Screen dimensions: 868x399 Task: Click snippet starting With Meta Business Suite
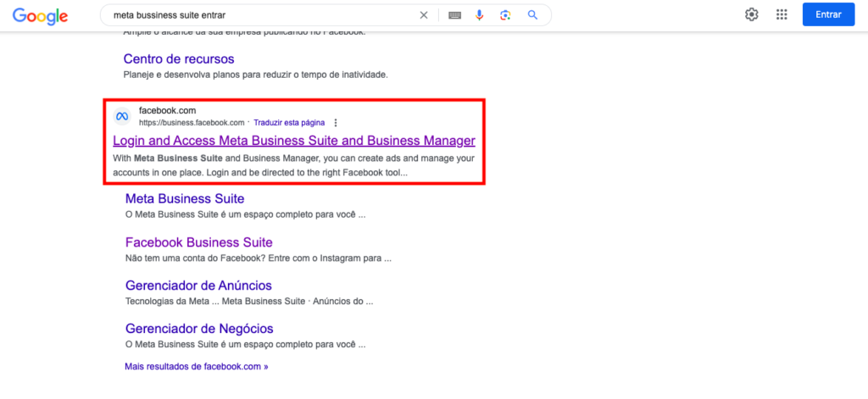coord(293,165)
